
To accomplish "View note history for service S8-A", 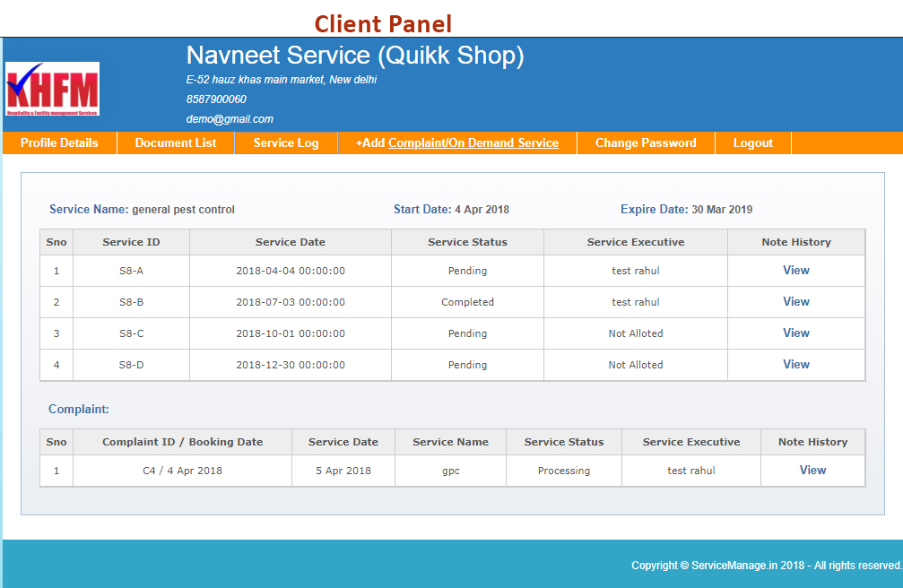I will coord(795,270).
